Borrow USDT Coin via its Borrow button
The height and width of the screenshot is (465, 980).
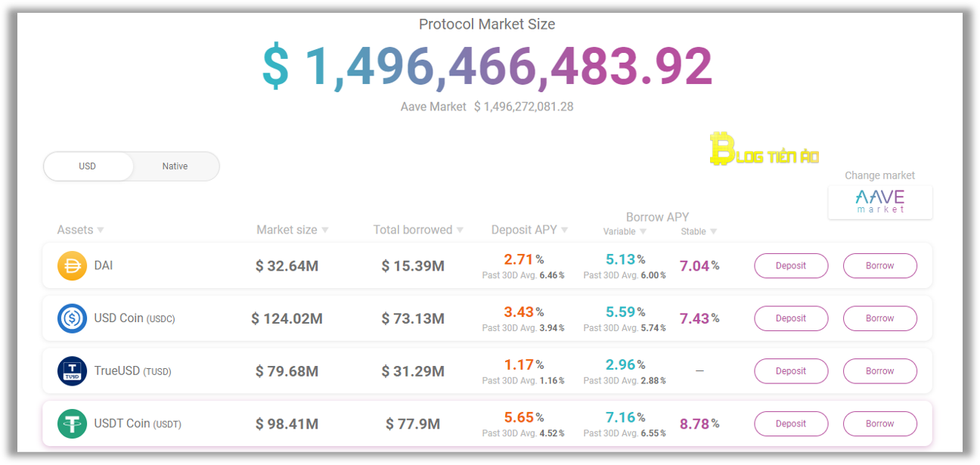(880, 424)
